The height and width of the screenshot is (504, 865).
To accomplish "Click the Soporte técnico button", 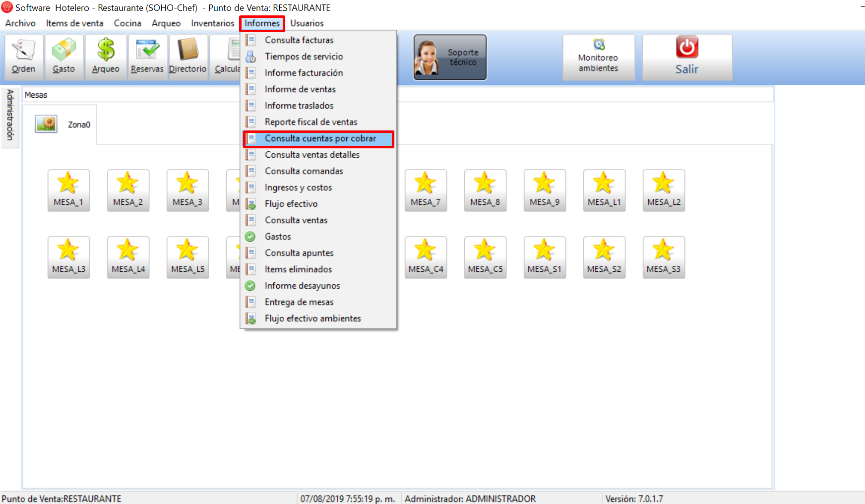I will pyautogui.click(x=450, y=58).
